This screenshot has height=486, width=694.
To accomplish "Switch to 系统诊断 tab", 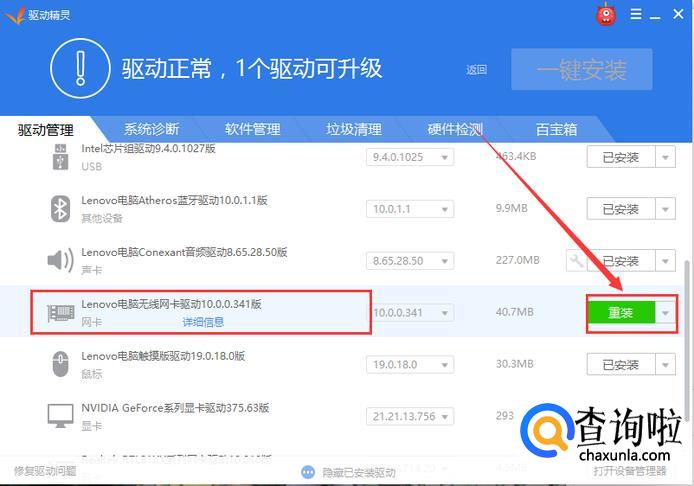I will [x=151, y=129].
